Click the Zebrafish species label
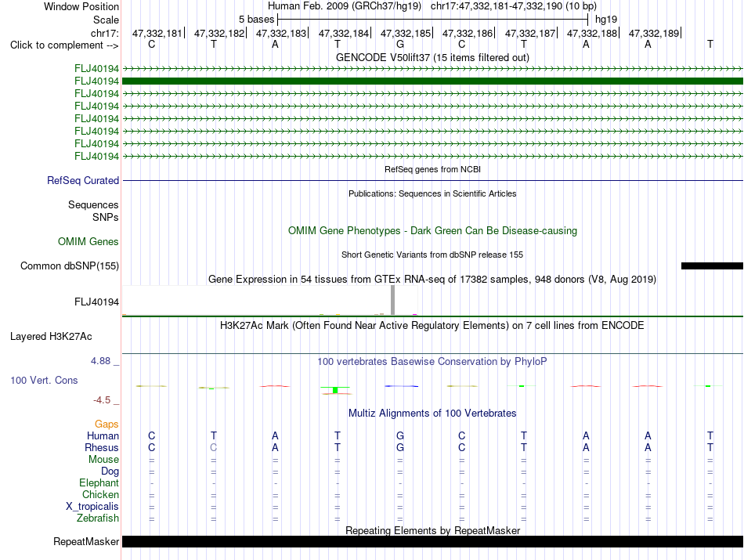744x560 pixels. [x=98, y=518]
